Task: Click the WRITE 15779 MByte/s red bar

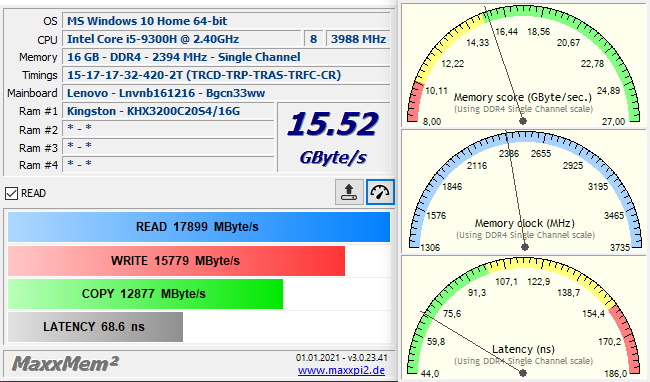Action: 176,261
